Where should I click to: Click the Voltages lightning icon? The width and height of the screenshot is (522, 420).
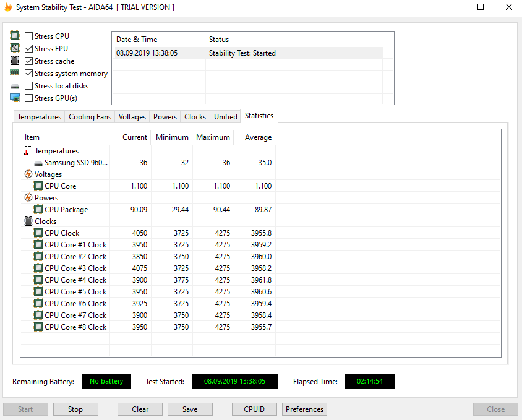click(28, 174)
